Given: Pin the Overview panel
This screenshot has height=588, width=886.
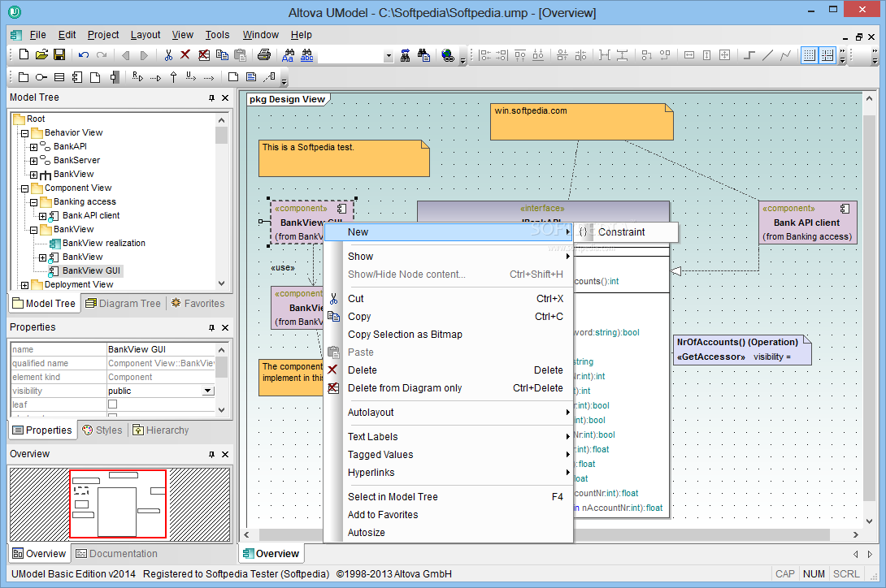Looking at the screenshot, I should [x=211, y=454].
